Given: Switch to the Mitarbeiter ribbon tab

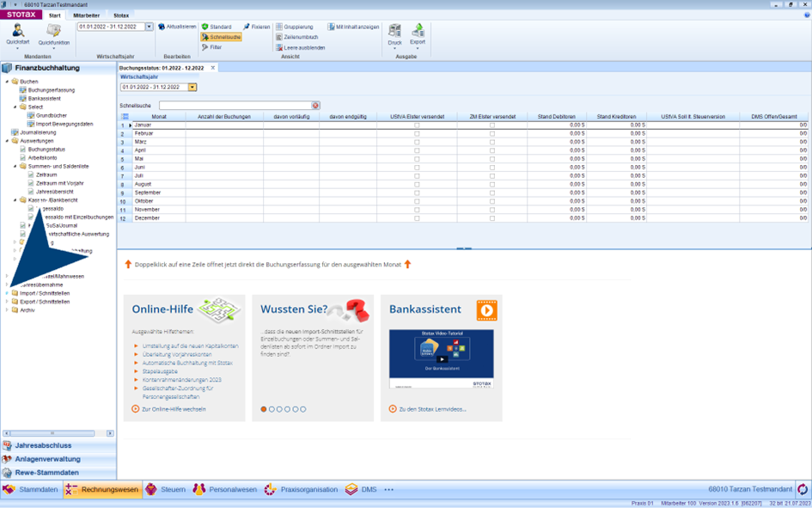Looking at the screenshot, I should (x=86, y=15).
